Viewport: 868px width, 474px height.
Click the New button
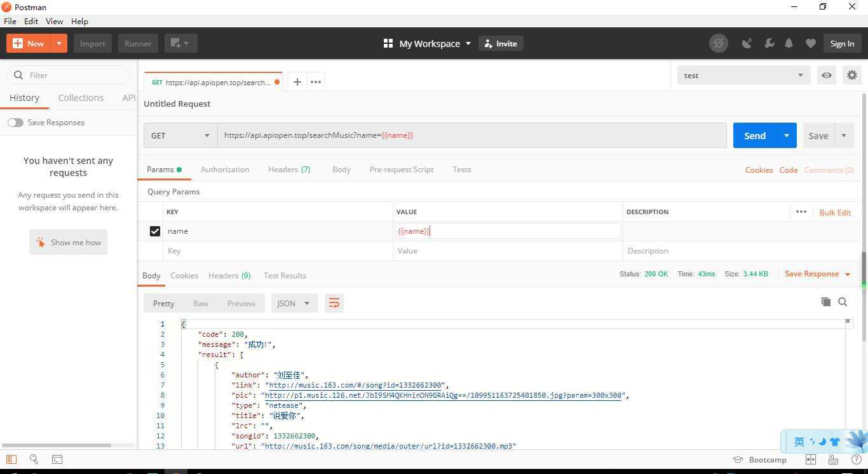pos(29,43)
